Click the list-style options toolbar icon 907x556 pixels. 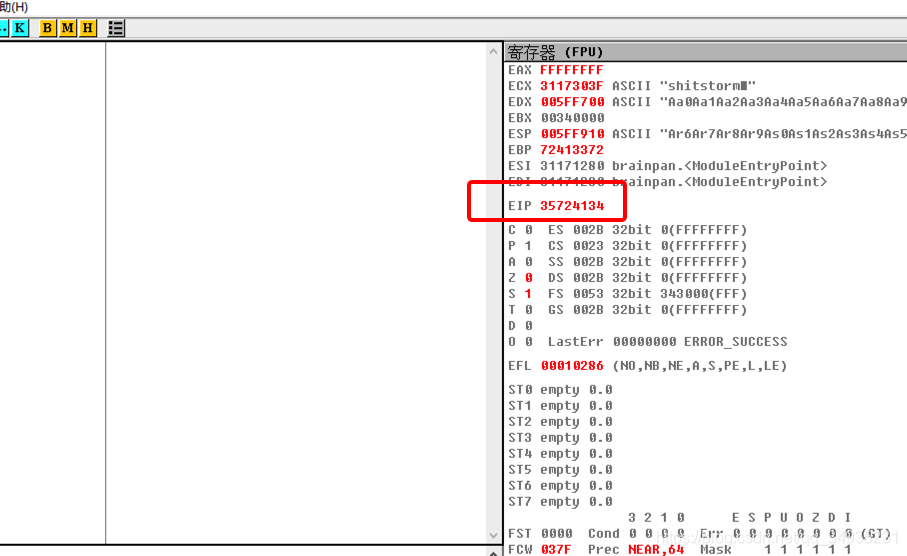[116, 28]
